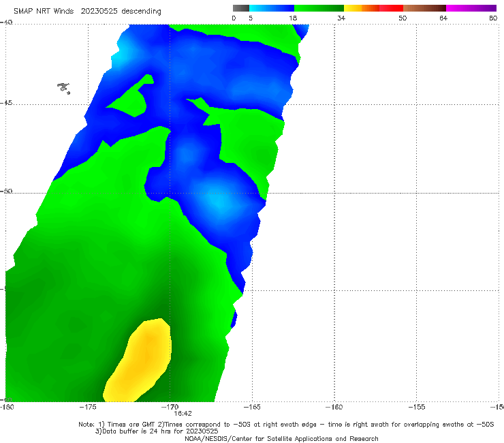Screen dimensions: 504x443
Task: Click the color bar label '64'
Action: 443,18
